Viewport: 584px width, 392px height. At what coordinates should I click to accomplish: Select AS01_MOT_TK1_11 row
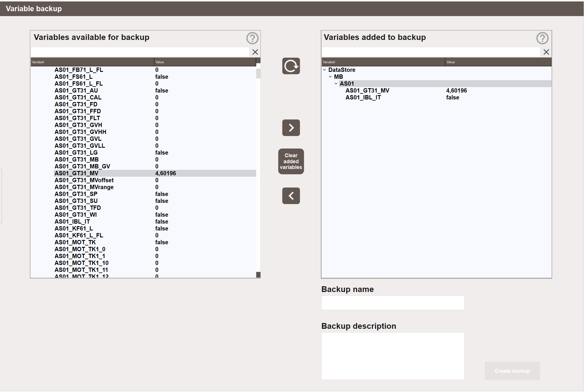click(x=155, y=270)
